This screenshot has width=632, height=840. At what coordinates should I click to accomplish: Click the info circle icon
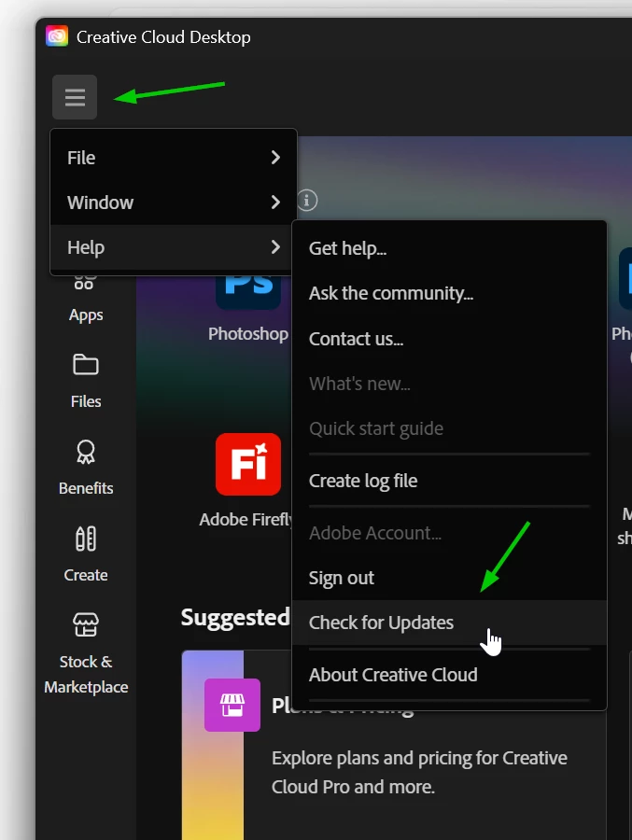(x=307, y=201)
